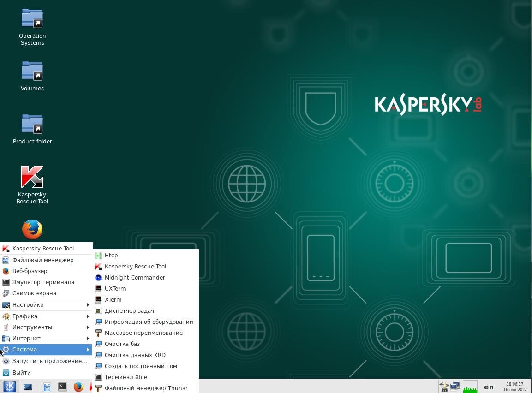Screen dimensions: 532x393
Task: Launch Firefox from the taskbar
Action: 78,387
